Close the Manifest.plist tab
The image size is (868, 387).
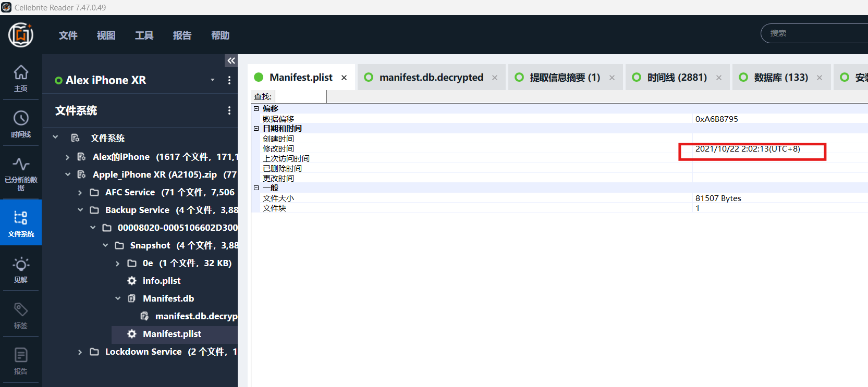pyautogui.click(x=344, y=78)
